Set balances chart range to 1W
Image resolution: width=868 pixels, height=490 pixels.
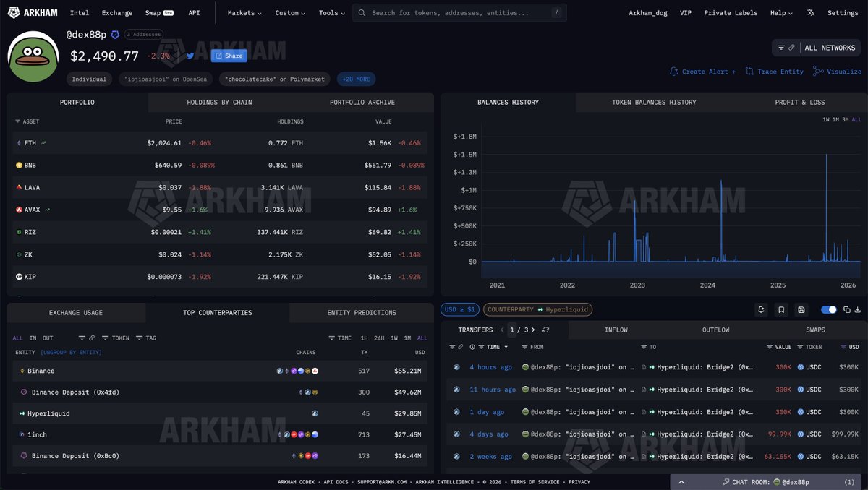(x=826, y=119)
